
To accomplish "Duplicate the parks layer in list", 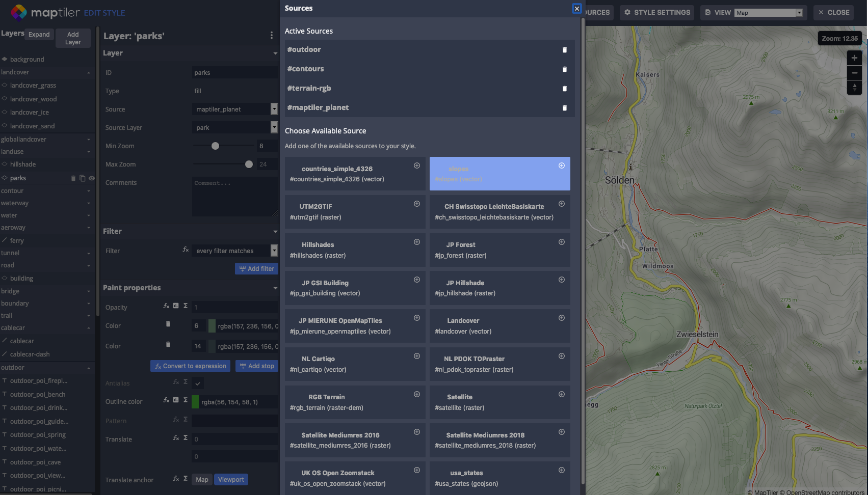I will 82,178.
